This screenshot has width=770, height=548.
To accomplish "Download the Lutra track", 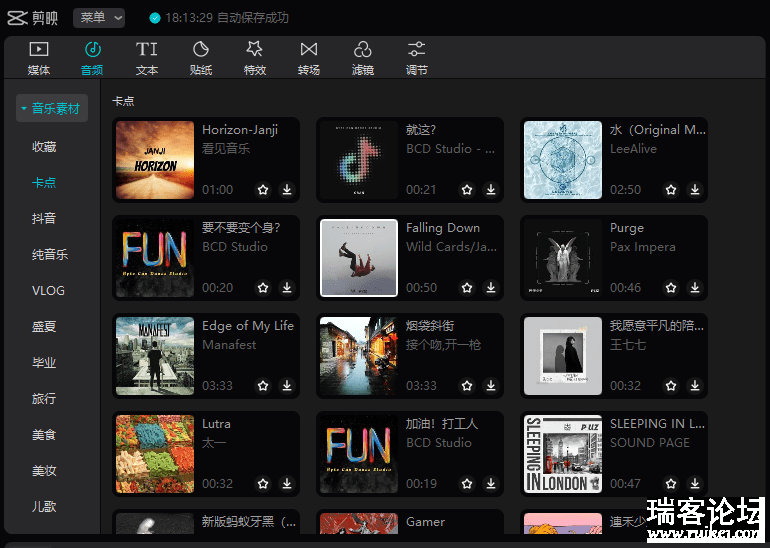I will (x=287, y=484).
